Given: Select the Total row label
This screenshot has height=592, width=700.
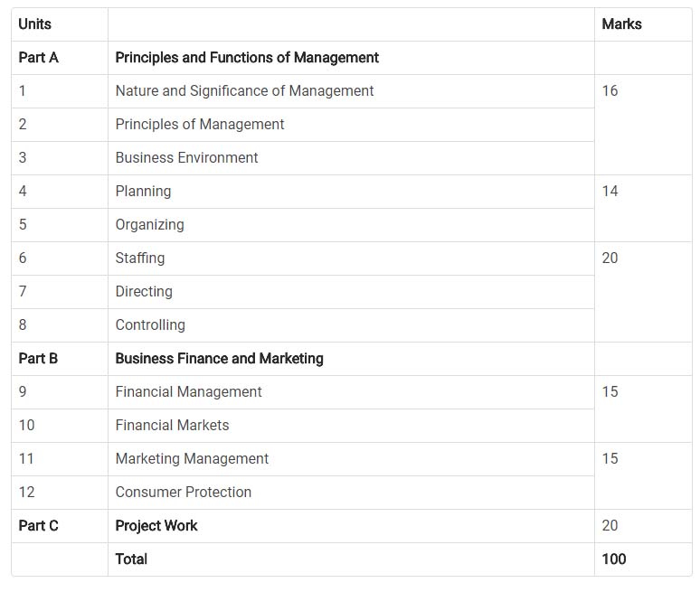Looking at the screenshot, I should (x=131, y=559).
